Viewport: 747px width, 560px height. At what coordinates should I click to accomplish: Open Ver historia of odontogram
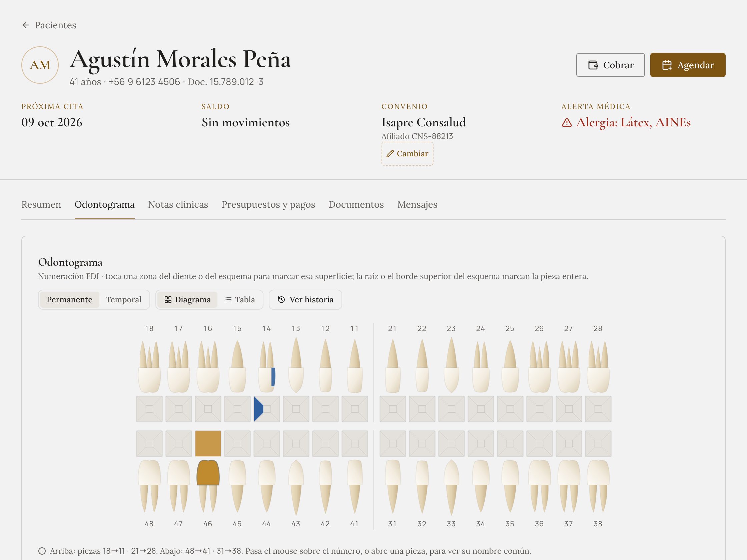click(305, 299)
